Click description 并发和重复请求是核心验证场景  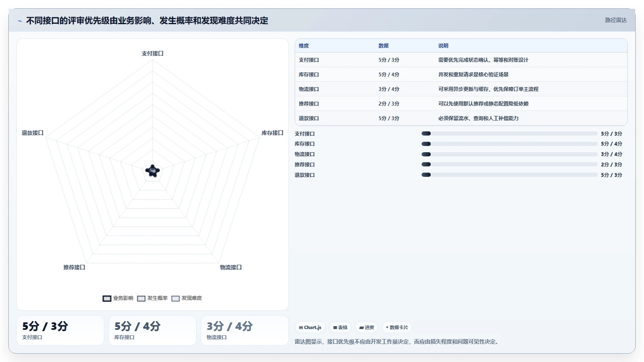click(x=473, y=75)
